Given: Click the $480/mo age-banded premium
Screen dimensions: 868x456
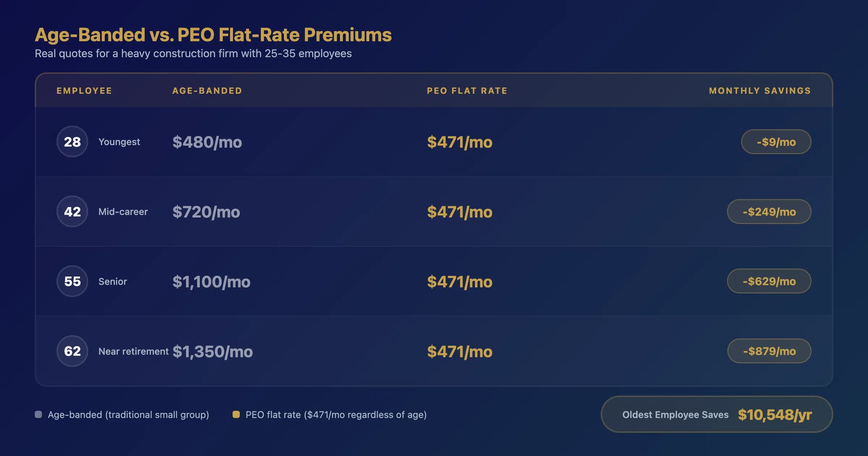Looking at the screenshot, I should (207, 142).
